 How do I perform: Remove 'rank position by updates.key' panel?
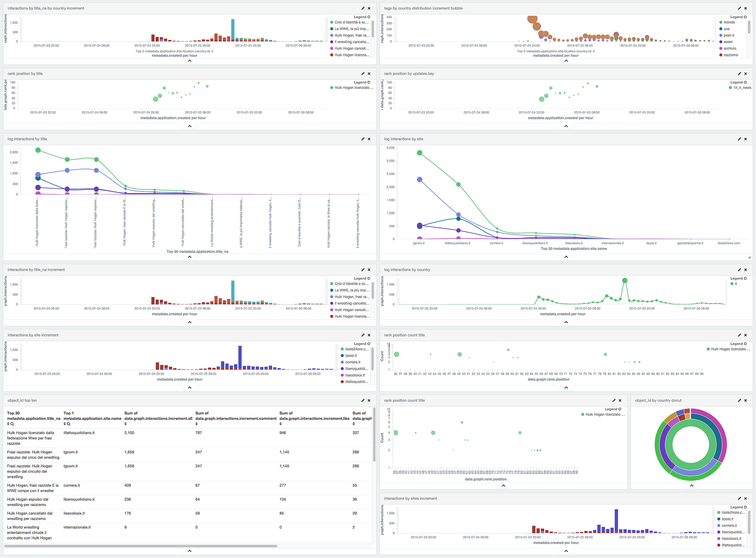tap(746, 74)
